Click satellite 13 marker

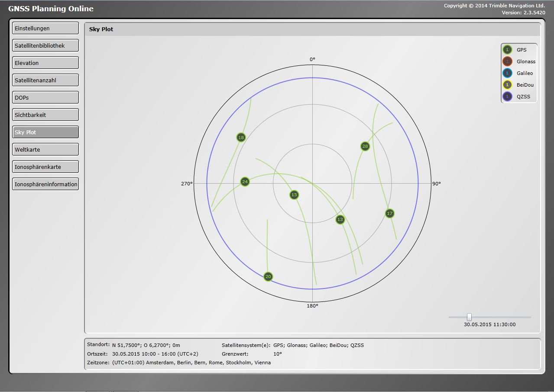[340, 220]
